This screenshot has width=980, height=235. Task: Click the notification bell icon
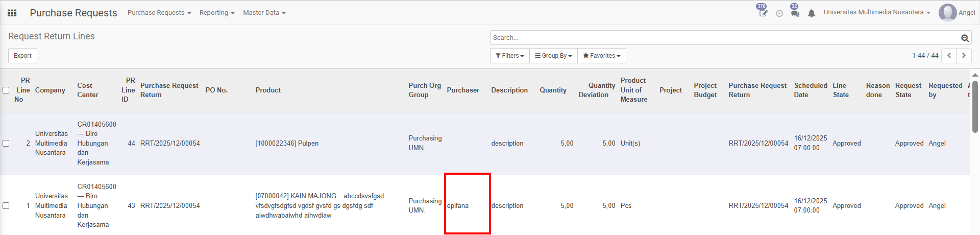pyautogui.click(x=812, y=13)
